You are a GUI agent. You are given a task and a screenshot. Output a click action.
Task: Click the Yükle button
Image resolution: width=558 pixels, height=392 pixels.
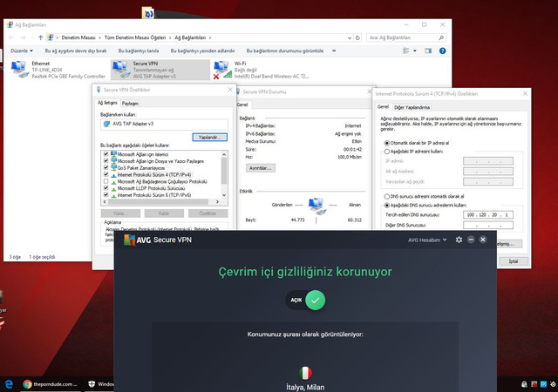click(120, 213)
